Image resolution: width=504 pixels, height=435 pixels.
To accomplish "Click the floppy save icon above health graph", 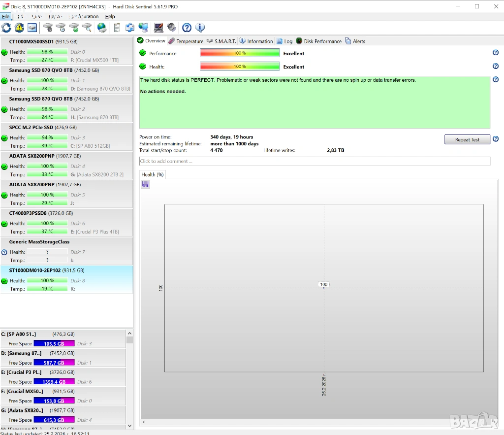I will pos(145,184).
